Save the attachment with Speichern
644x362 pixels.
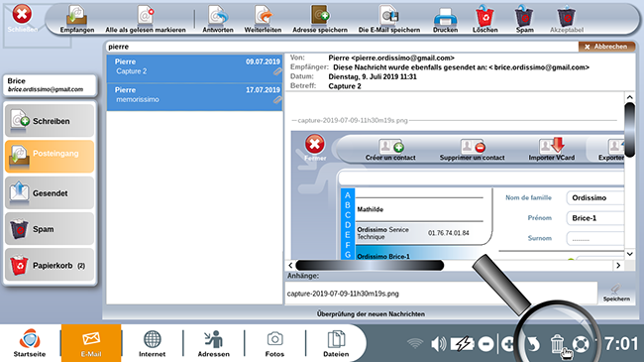point(616,293)
